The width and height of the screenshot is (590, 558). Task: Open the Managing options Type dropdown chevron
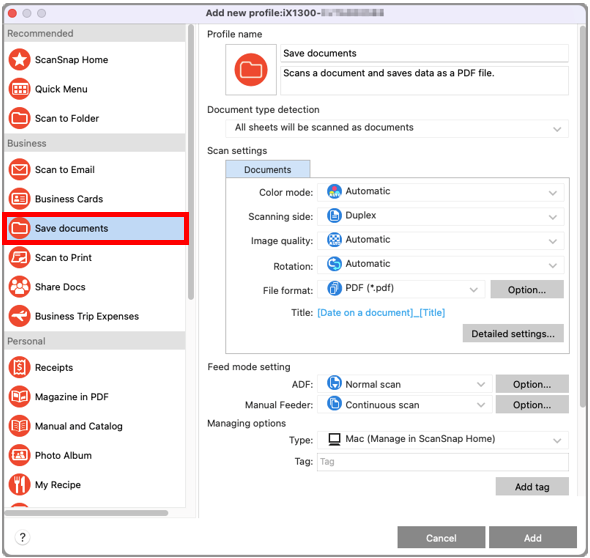tap(557, 440)
